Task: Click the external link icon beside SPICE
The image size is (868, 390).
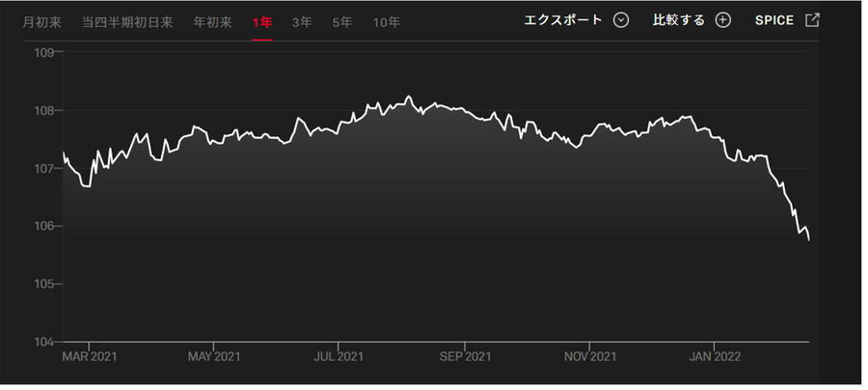Action: coord(812,20)
